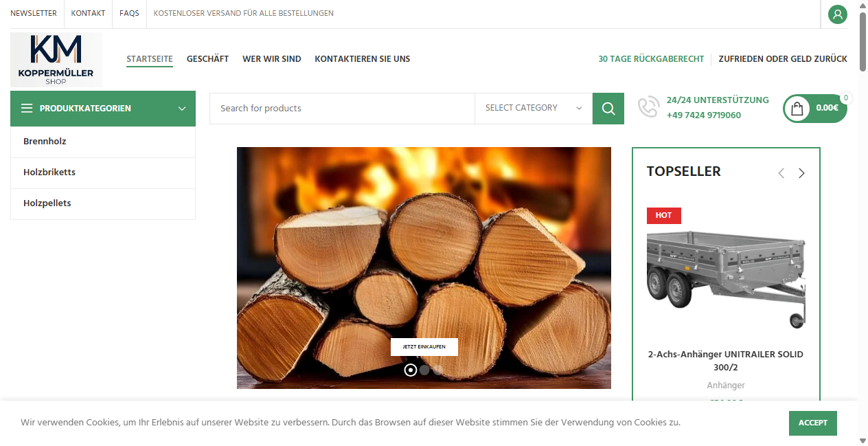Viewport: 868px width, 446px height.
Task: Click the Jetzt Einkaufen button
Action: 424,347
